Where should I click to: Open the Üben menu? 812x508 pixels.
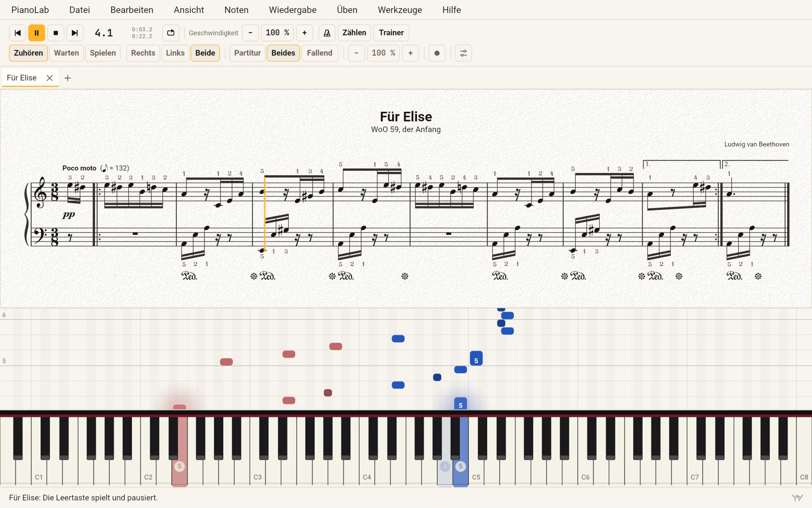(x=347, y=10)
